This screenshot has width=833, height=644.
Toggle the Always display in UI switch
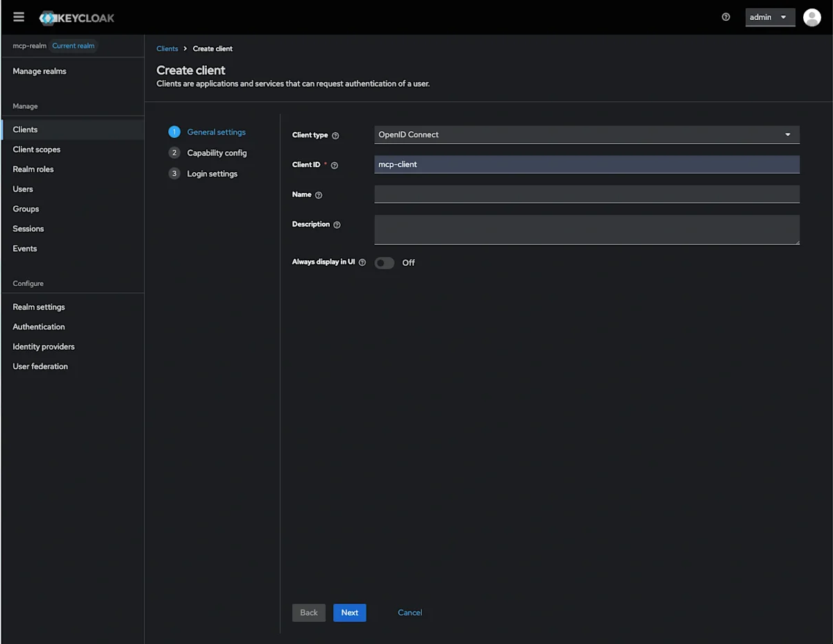(385, 263)
